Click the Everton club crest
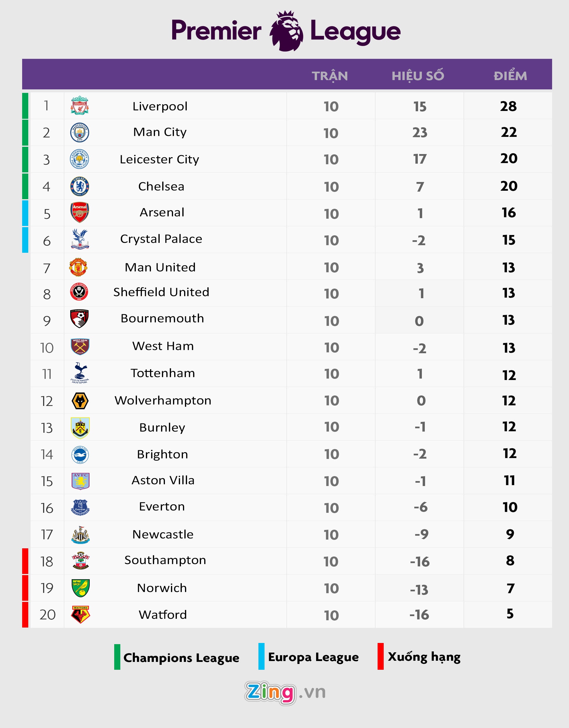This screenshot has width=569, height=728. [x=80, y=507]
